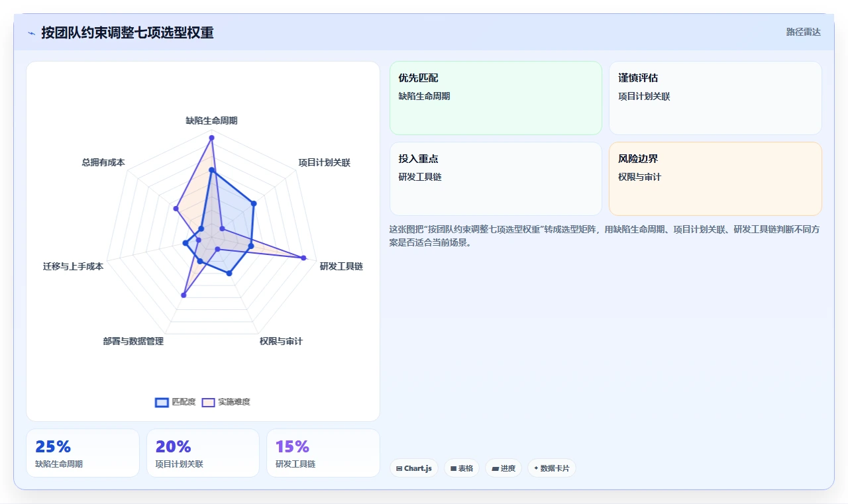Click the 研发工具链 radar axis label
This screenshot has width=848, height=504.
pos(341,266)
